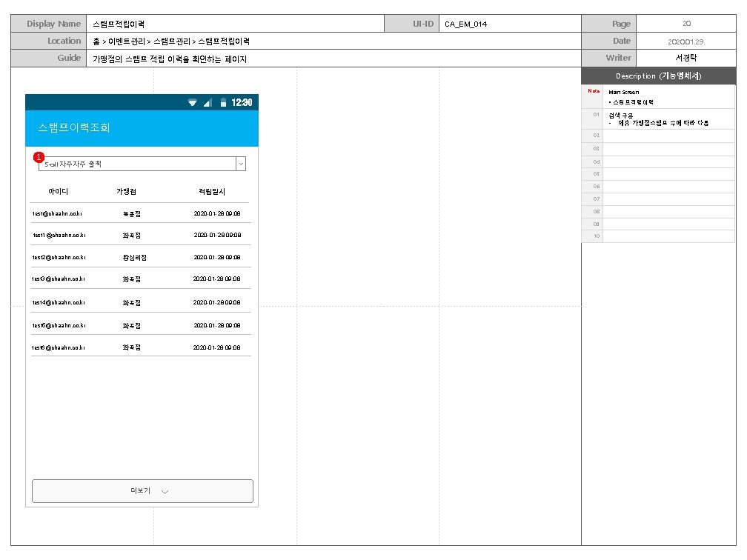Click the Wi-Fi icon in the phone status bar
Screen dimensions: 747x560
(193, 102)
